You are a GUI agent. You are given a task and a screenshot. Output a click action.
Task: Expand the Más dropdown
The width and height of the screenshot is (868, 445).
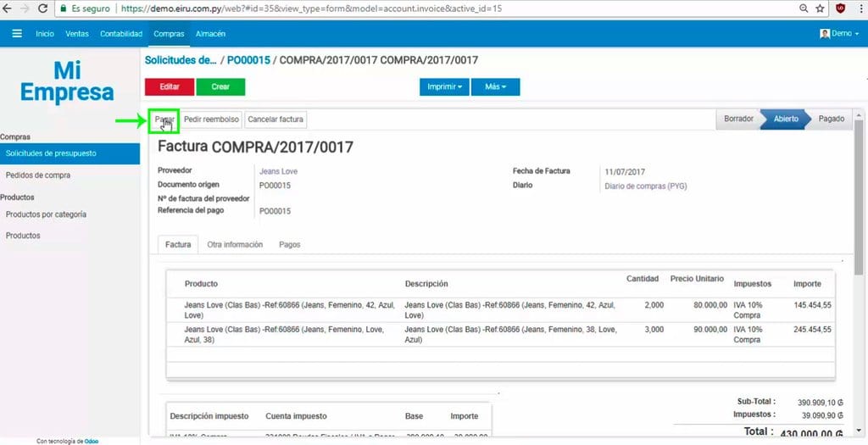click(495, 86)
